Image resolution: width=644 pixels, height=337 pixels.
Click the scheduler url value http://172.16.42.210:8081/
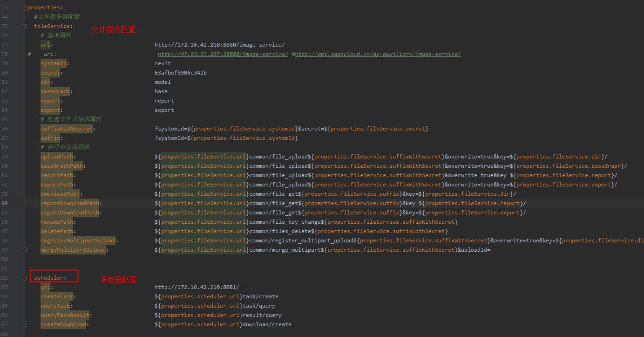pyautogui.click(x=197, y=287)
